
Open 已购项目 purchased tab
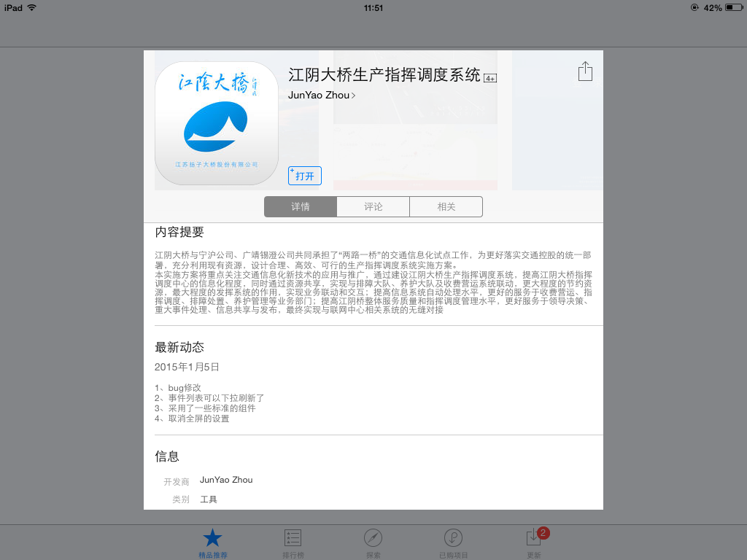tap(454, 543)
